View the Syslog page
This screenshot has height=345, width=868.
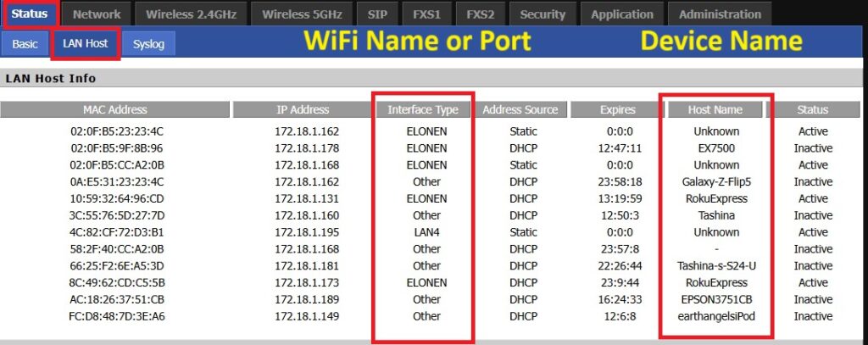pos(148,44)
